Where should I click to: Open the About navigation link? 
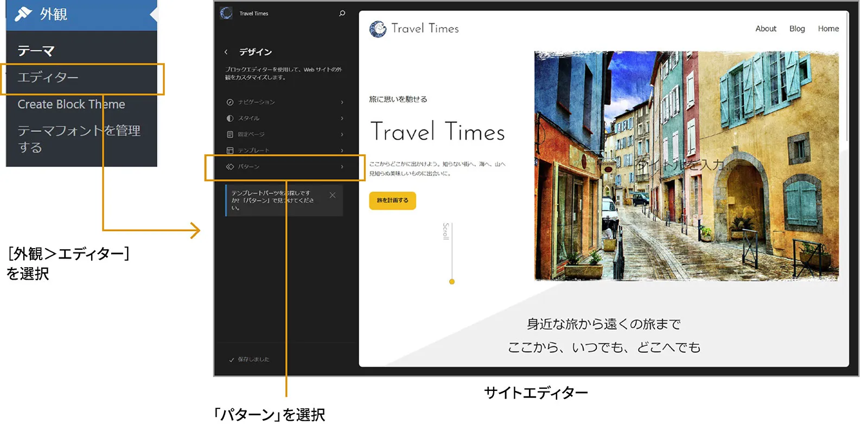(765, 29)
